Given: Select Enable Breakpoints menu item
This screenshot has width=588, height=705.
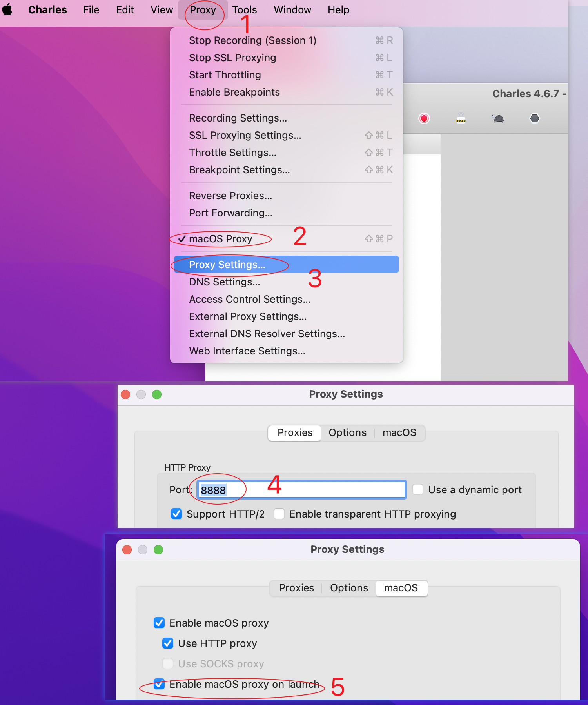Looking at the screenshot, I should click(287, 92).
